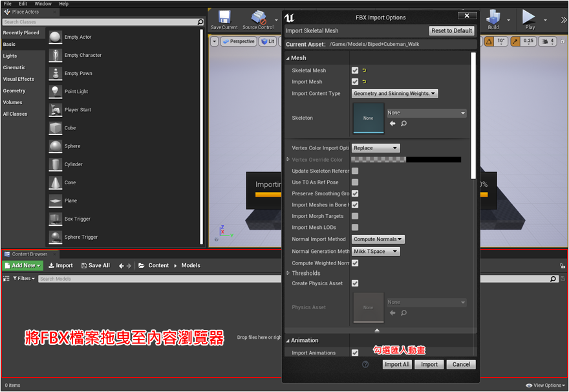Open the FBX import help icon
This screenshot has width=569, height=392.
click(365, 364)
